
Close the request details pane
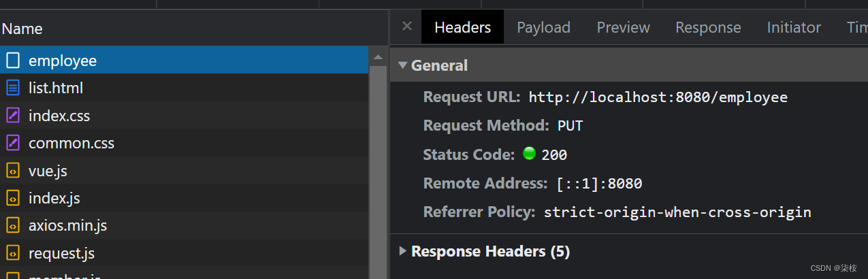coord(407,27)
